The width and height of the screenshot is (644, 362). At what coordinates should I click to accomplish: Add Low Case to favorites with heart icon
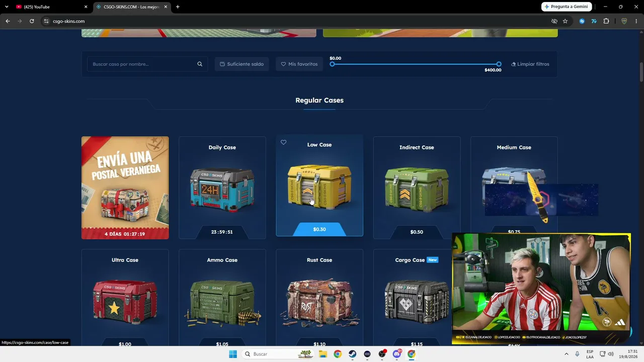pos(283,142)
